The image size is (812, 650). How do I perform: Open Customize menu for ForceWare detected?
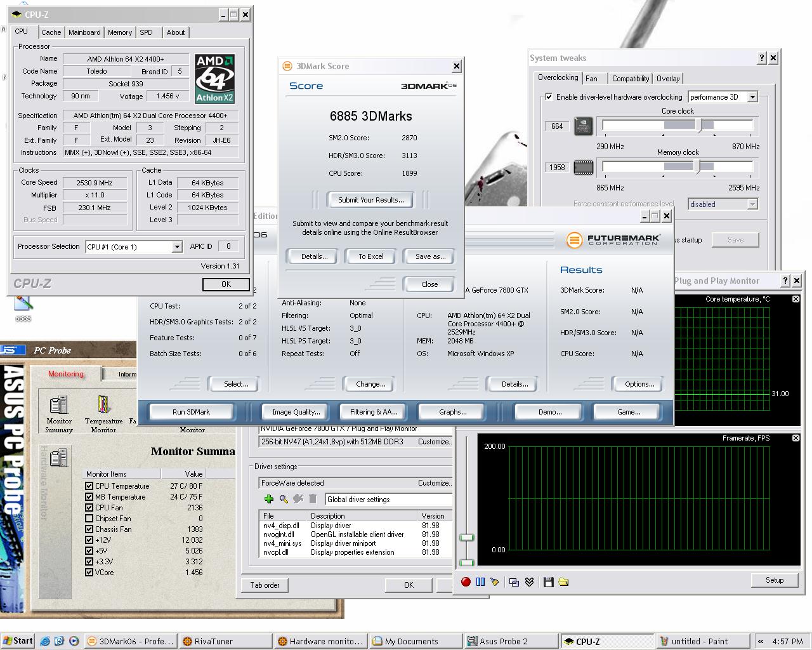[x=435, y=483]
